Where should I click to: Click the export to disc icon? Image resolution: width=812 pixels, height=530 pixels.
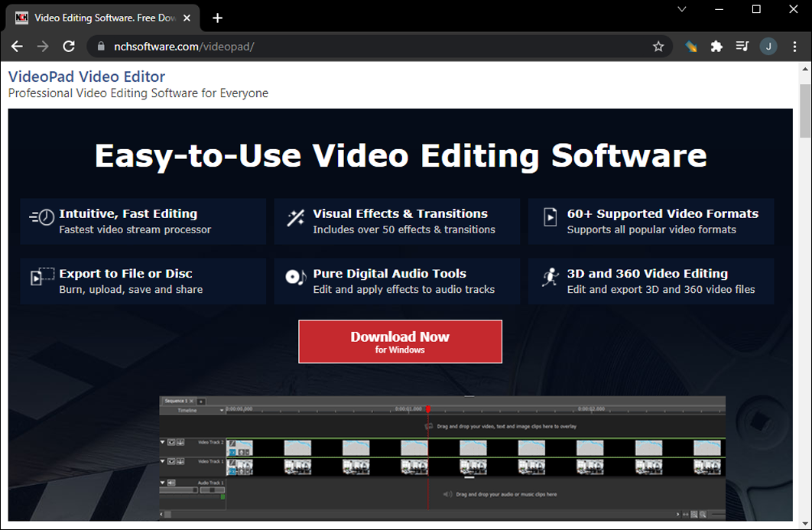tap(42, 277)
